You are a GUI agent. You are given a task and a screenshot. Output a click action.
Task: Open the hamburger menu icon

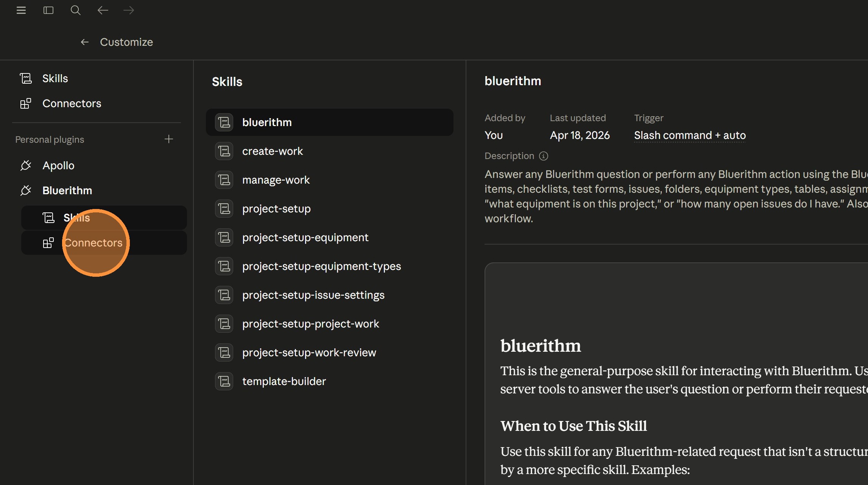(21, 10)
